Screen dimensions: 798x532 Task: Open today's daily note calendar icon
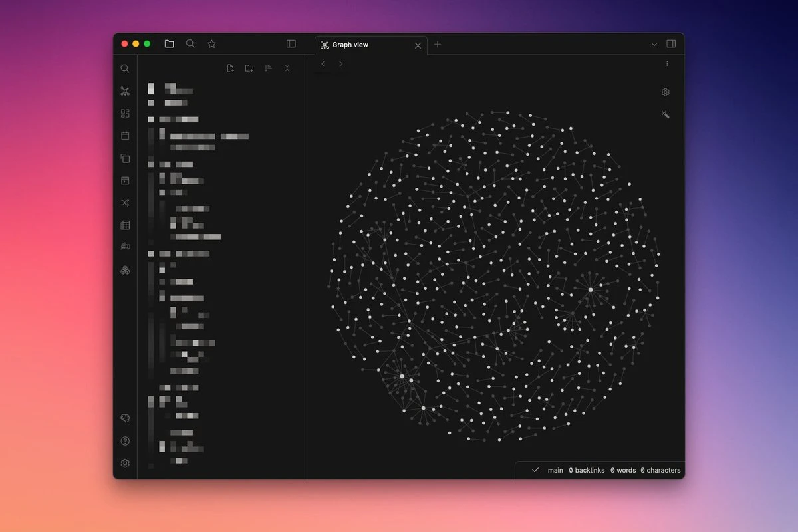pos(125,136)
